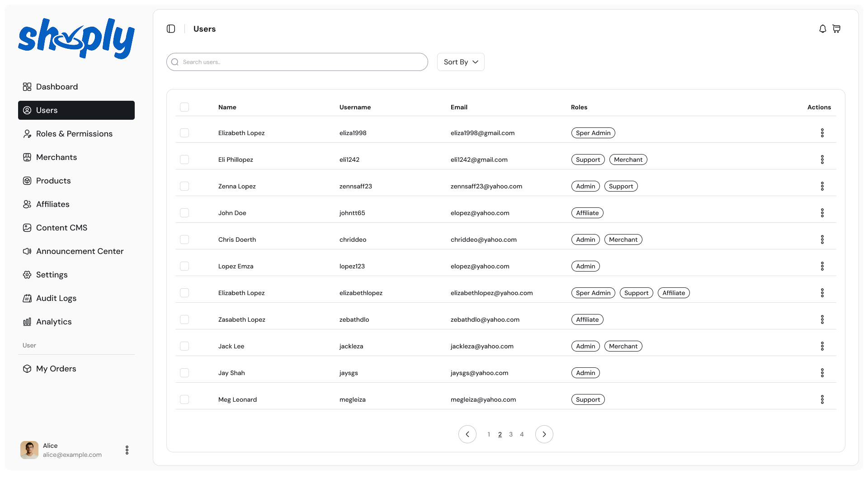
Task: Click Support badge for Meg Leonard
Action: pyautogui.click(x=588, y=399)
